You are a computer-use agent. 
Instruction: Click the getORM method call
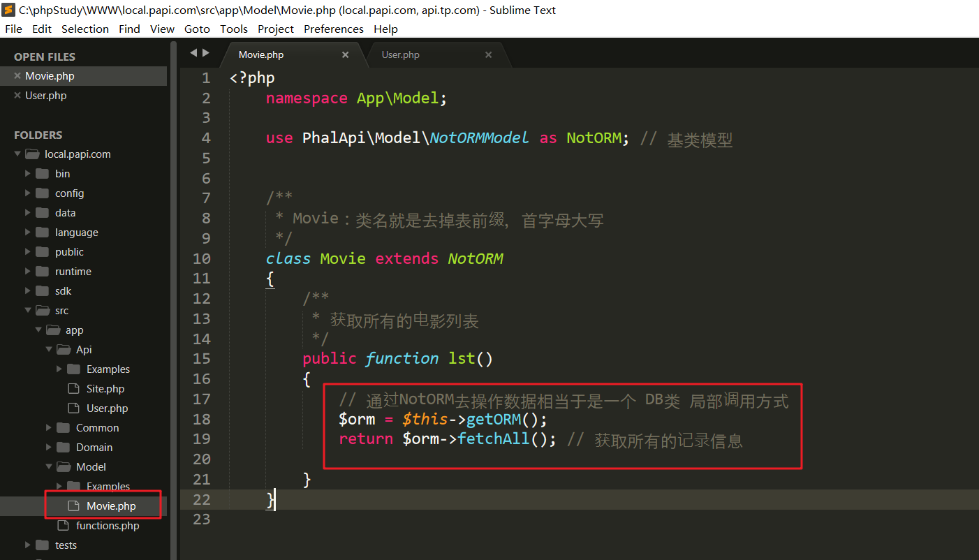[494, 419]
